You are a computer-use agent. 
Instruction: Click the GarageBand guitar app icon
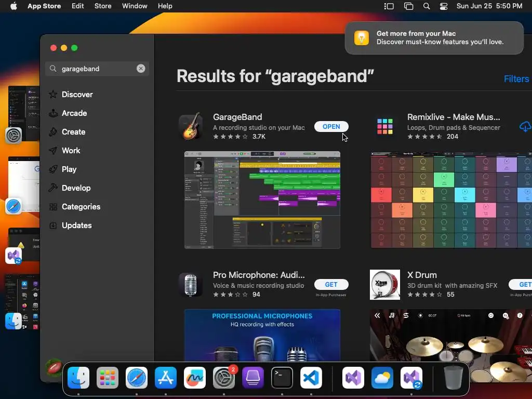click(191, 127)
